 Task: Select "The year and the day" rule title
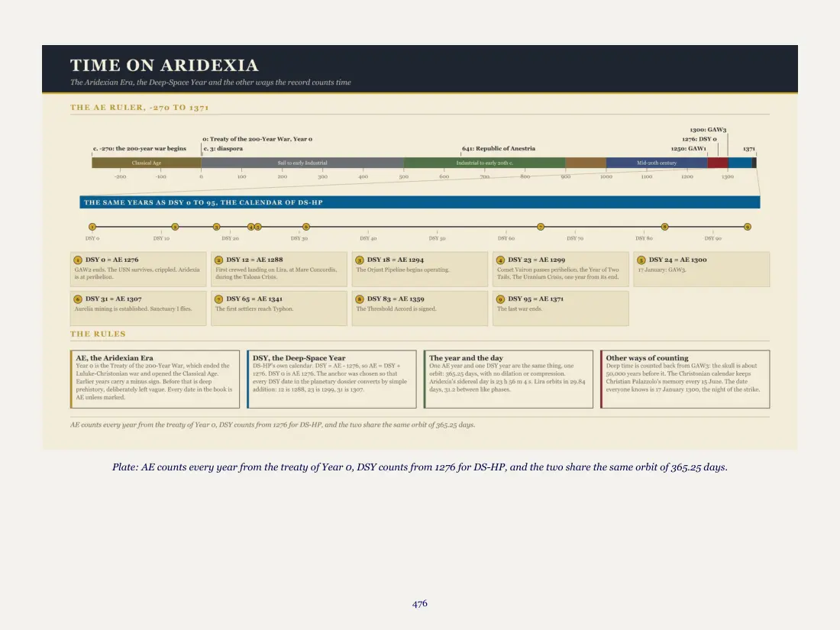(x=466, y=358)
